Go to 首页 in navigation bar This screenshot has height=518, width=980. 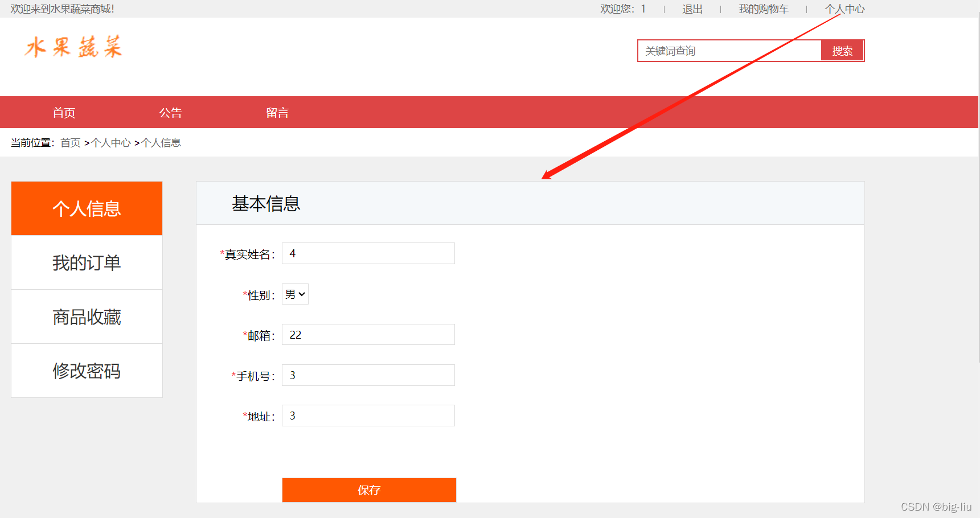64,113
